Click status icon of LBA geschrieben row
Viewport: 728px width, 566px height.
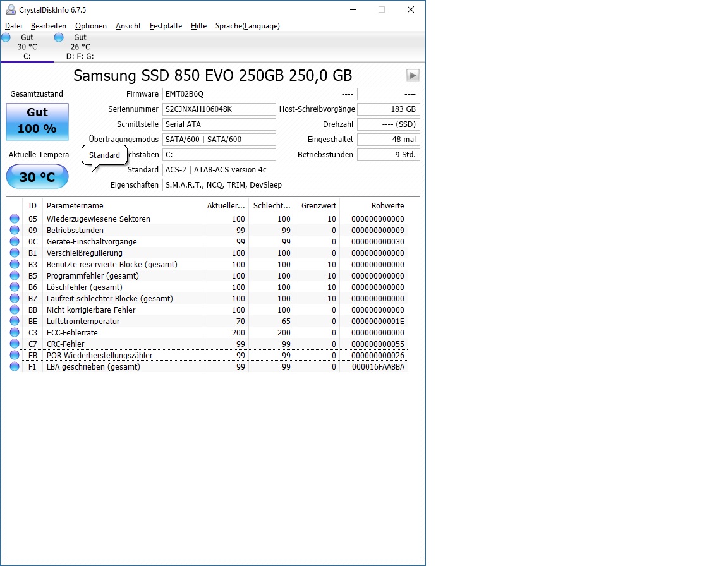pyautogui.click(x=15, y=366)
